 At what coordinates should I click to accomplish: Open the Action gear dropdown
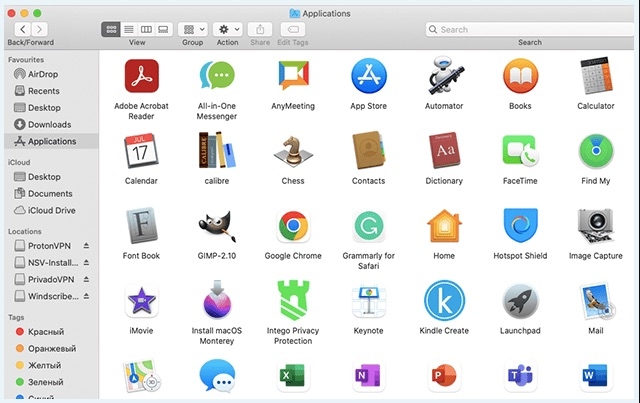tap(228, 29)
